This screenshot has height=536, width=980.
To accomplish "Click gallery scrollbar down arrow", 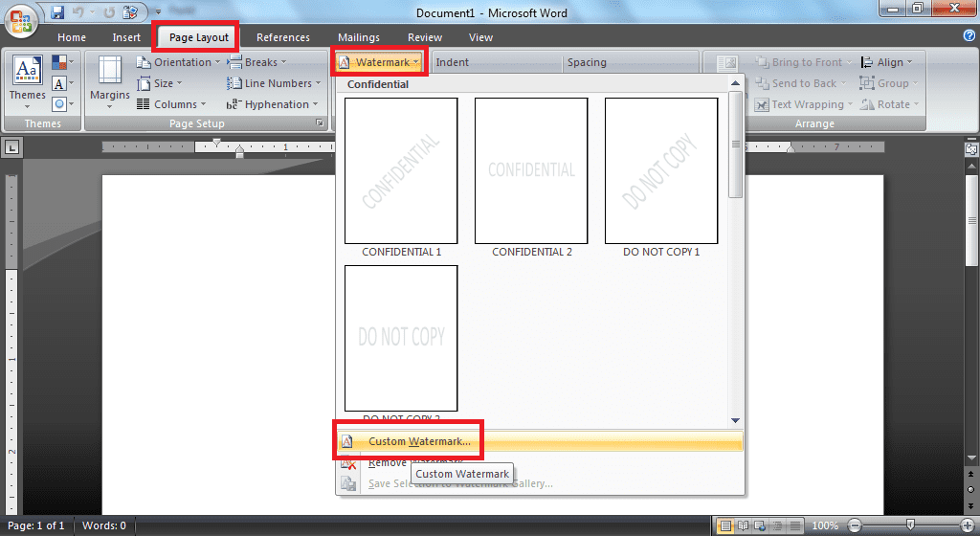I will tap(736, 420).
